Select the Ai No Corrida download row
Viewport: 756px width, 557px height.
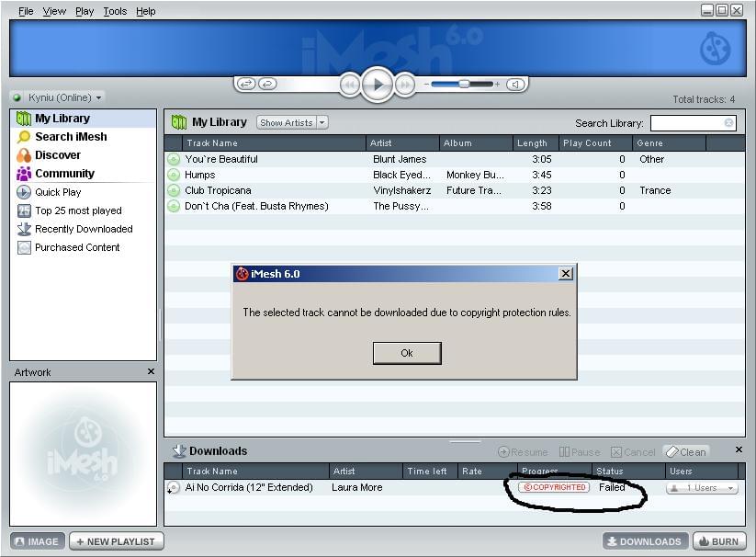455,487
